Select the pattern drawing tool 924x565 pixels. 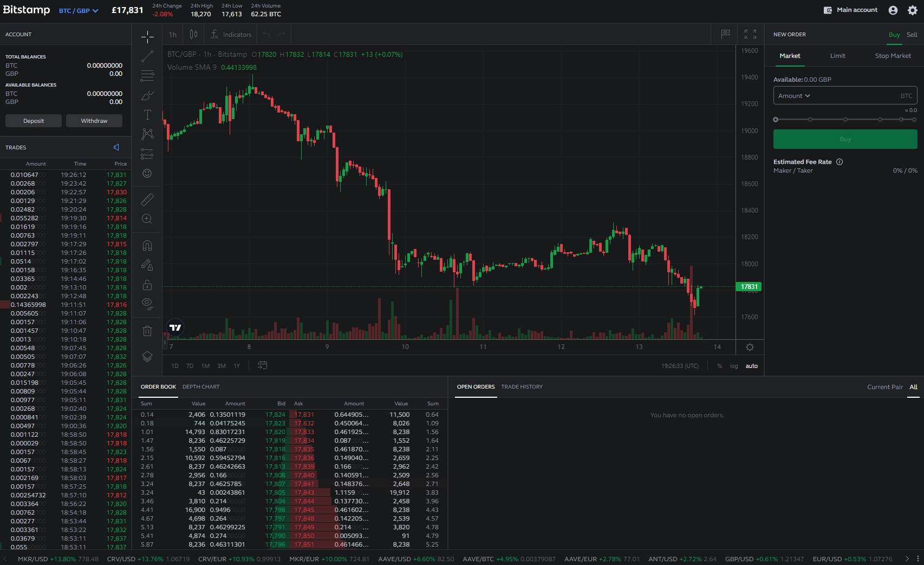[147, 134]
